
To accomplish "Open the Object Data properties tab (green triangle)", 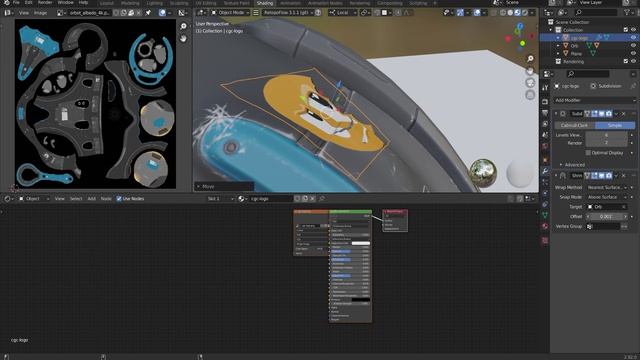I will 545,215.
